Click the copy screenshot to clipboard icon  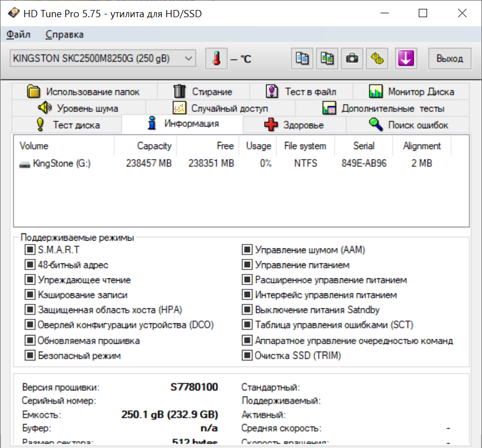(327, 58)
